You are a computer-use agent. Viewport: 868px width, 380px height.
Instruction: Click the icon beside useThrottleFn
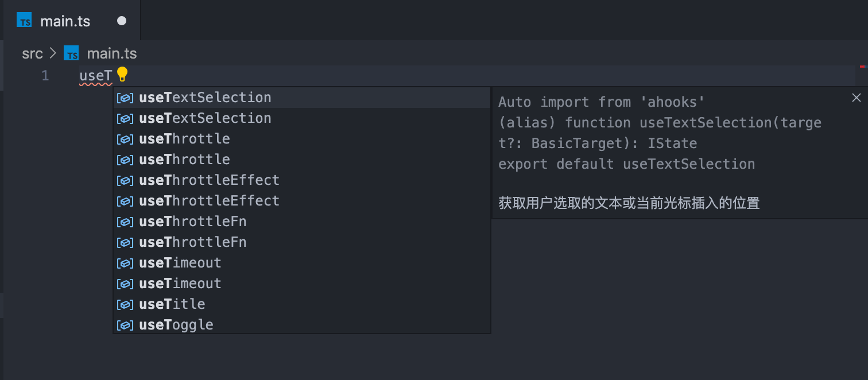pos(125,222)
